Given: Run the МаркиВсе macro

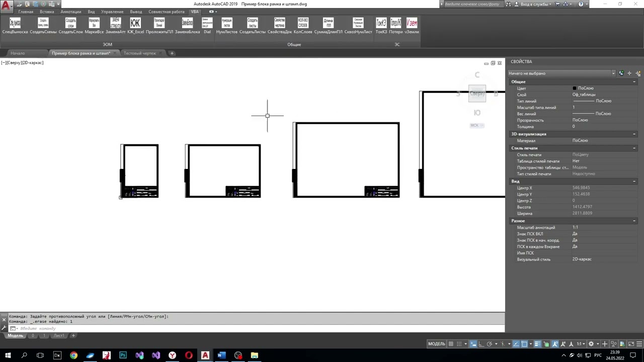Looking at the screenshot, I should click(94, 26).
